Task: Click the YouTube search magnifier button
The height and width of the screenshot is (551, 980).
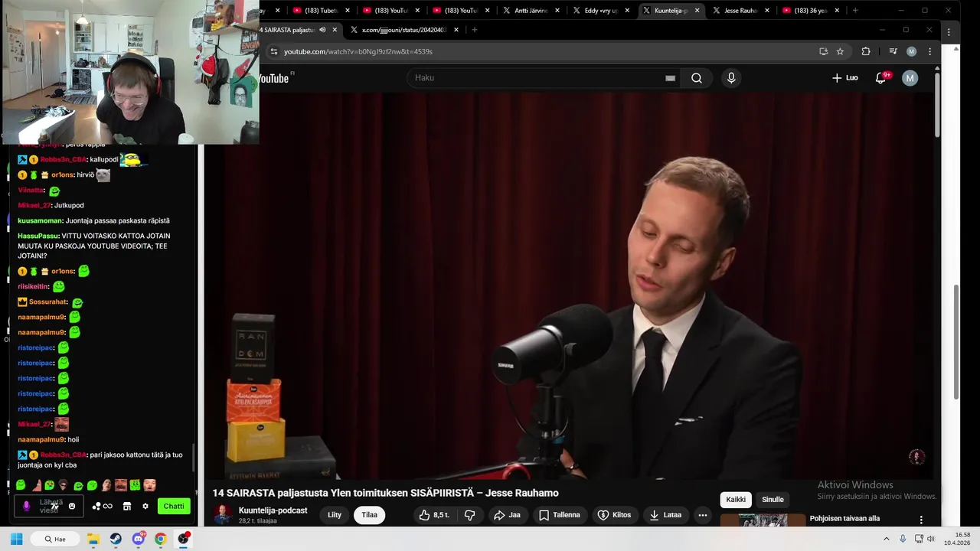Action: [697, 78]
